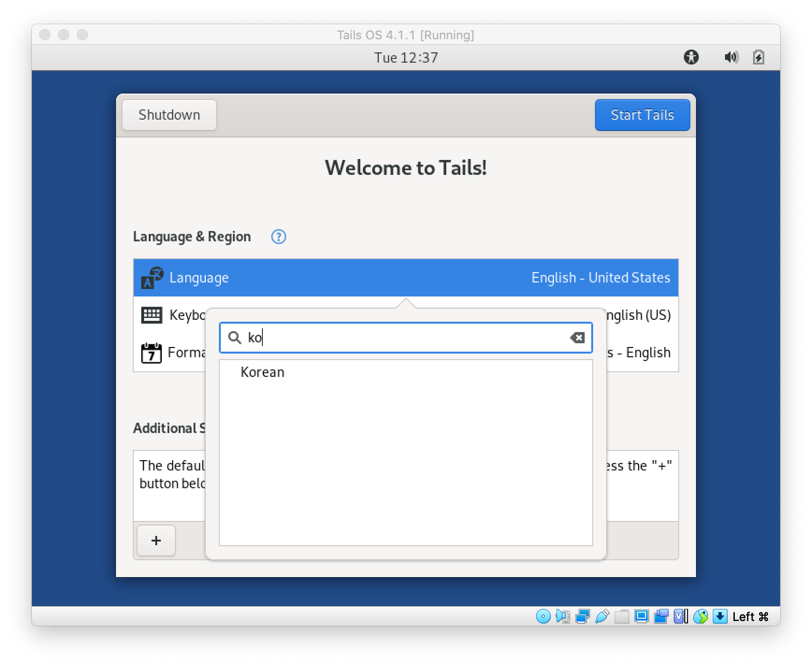The width and height of the screenshot is (812, 665).
Task: Open VirtualBox display indicator
Action: (641, 616)
